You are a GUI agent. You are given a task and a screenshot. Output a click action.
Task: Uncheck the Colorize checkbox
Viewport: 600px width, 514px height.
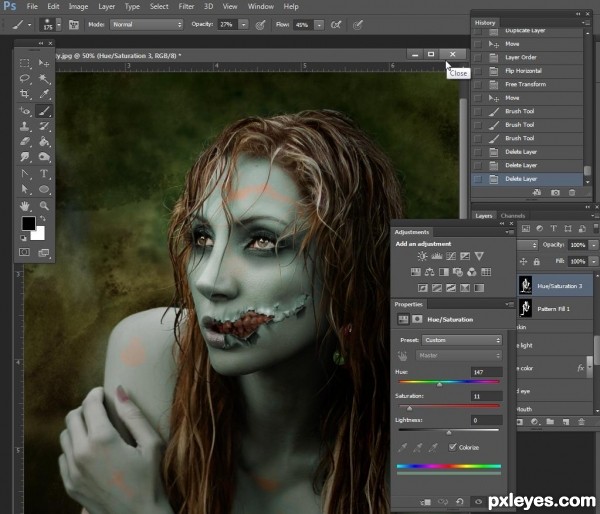click(453, 447)
